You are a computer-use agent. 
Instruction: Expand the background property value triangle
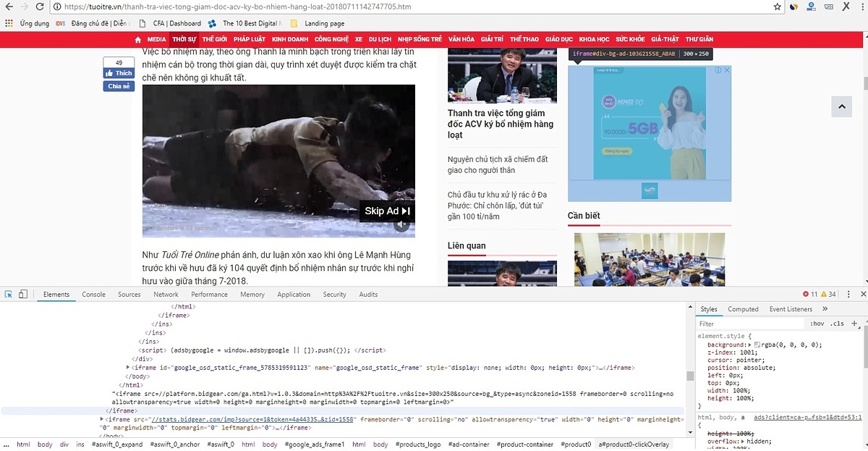[750, 345]
